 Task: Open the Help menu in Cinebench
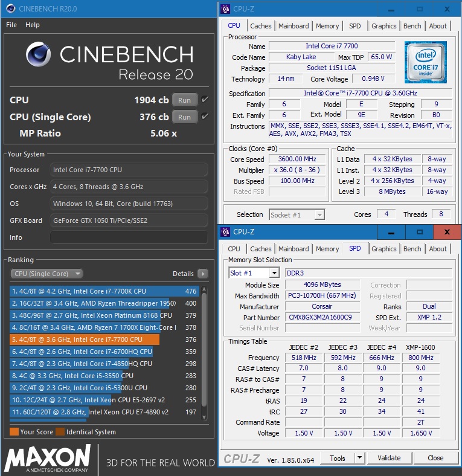click(33, 25)
